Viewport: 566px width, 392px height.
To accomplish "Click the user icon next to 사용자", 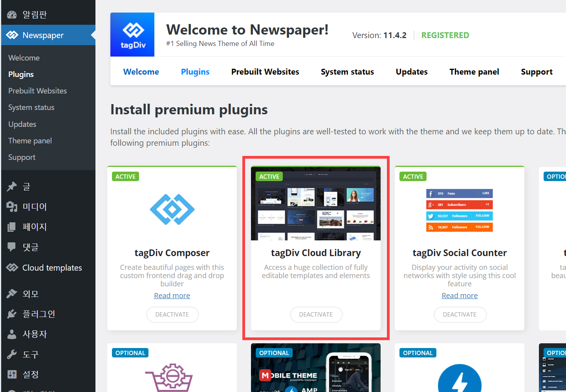I will 12,334.
